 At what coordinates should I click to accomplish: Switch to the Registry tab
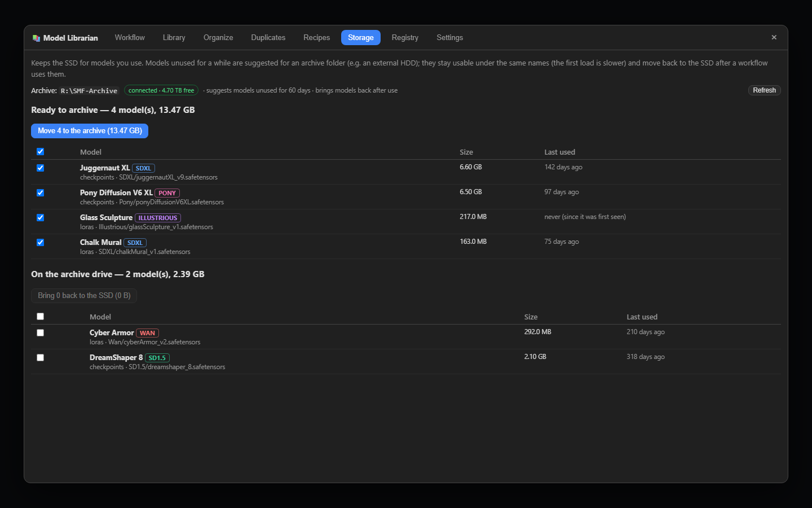click(405, 37)
